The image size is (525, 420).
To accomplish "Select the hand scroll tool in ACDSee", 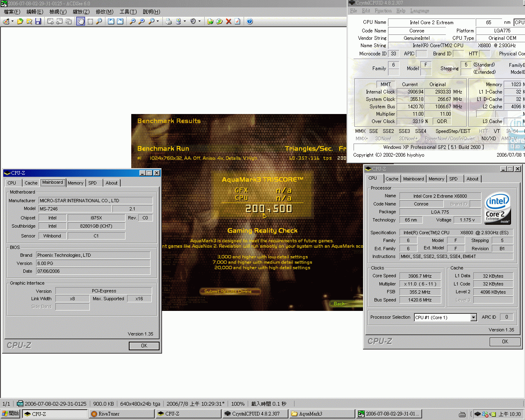I will (x=81, y=21).
